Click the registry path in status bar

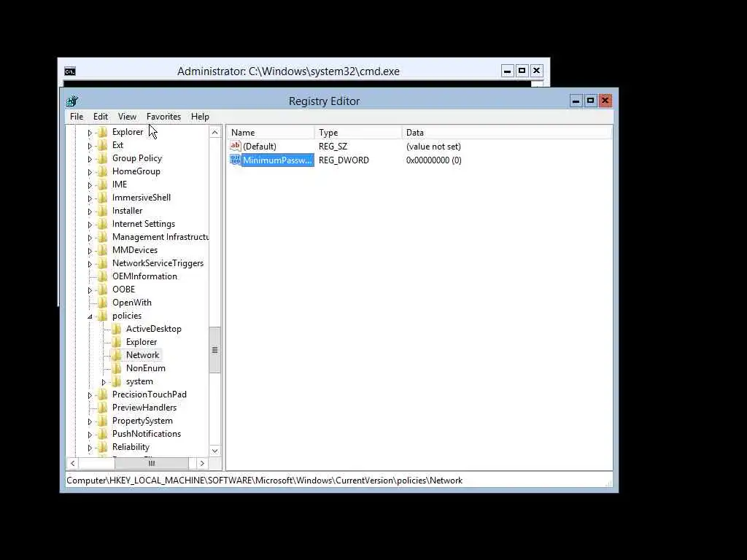tap(264, 481)
